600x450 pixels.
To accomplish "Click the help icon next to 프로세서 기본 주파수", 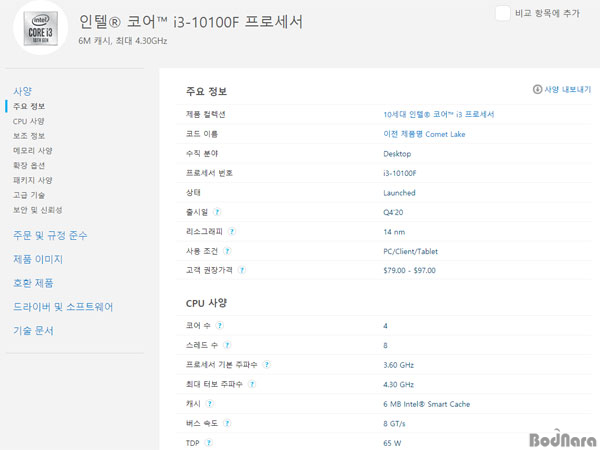I will tap(267, 364).
